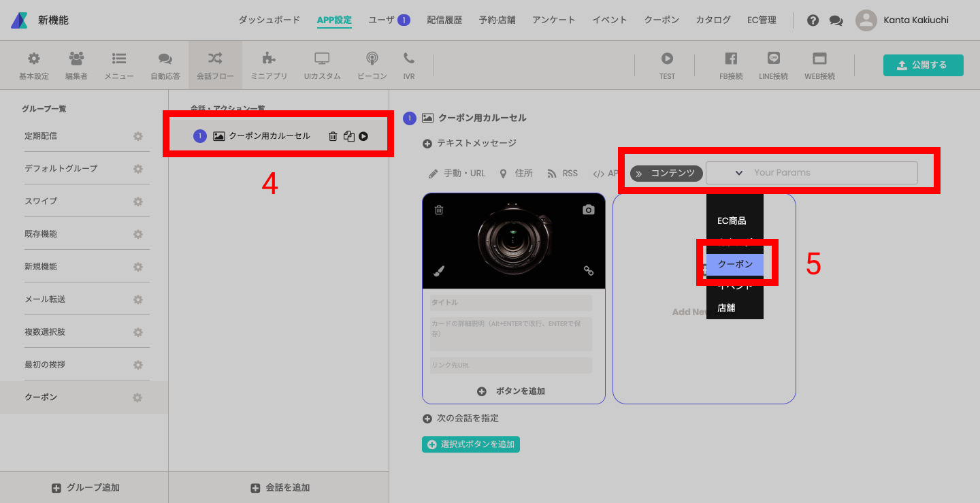This screenshot has width=980, height=503.
Task: Open the chat bubbles icon in header
Action: [x=836, y=20]
